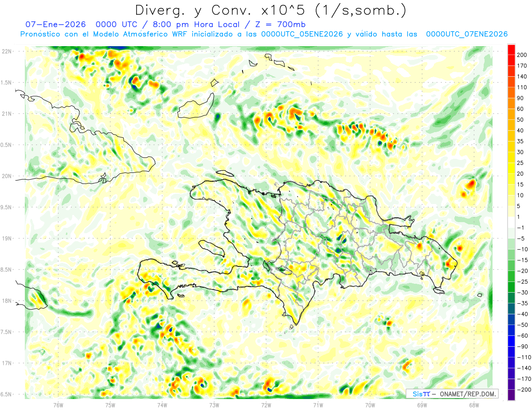Click the positive '90' color scale value
This screenshot has height=411, width=532.
coord(521,98)
